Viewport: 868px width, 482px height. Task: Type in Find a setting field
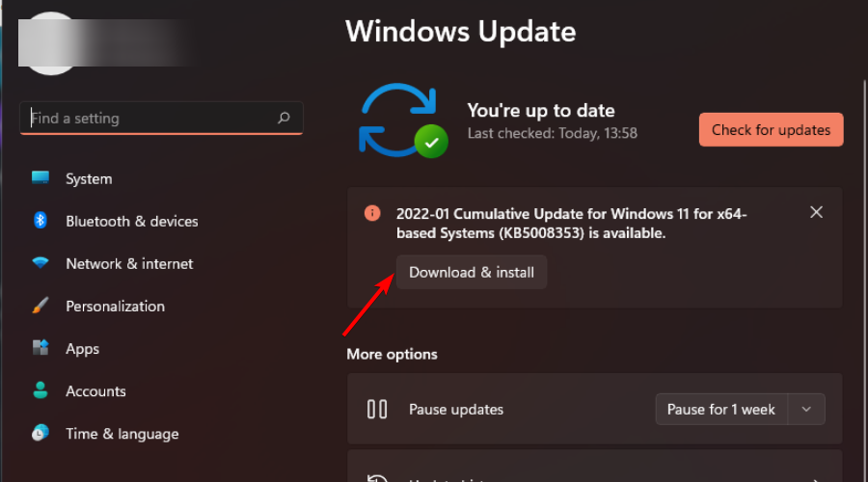[149, 119]
